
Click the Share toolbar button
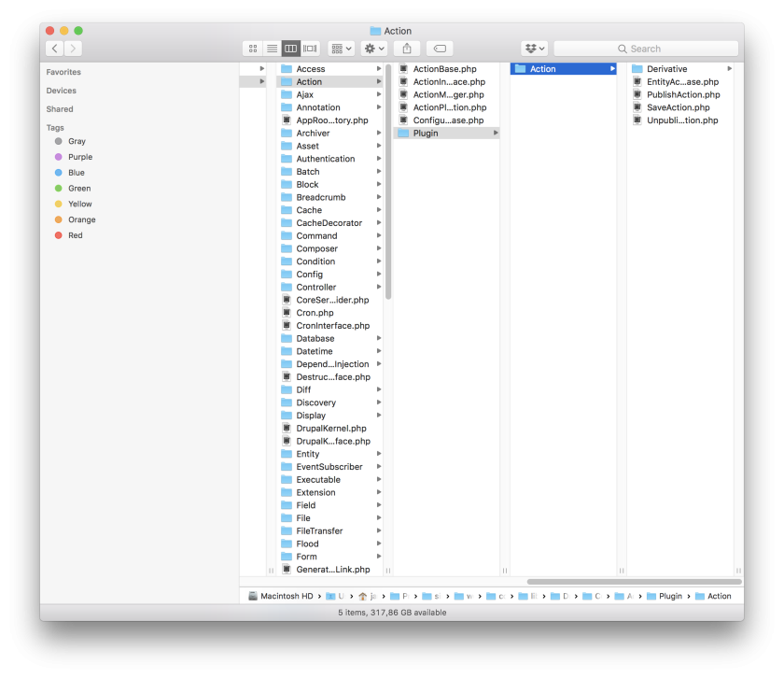406,49
